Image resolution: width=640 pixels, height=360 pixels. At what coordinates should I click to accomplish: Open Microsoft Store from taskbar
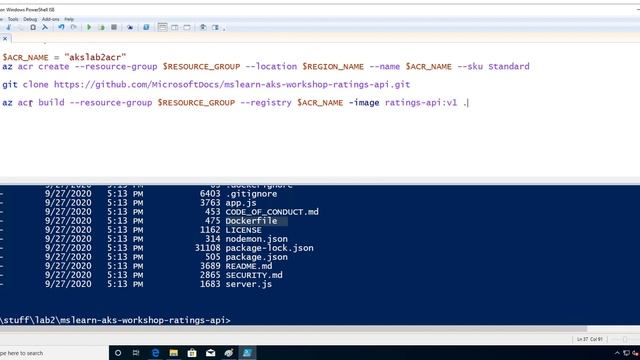click(x=192, y=353)
